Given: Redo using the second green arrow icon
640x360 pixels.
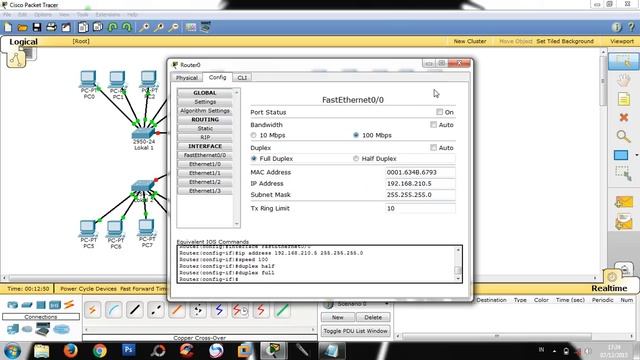Looking at the screenshot, I should (x=127, y=27).
